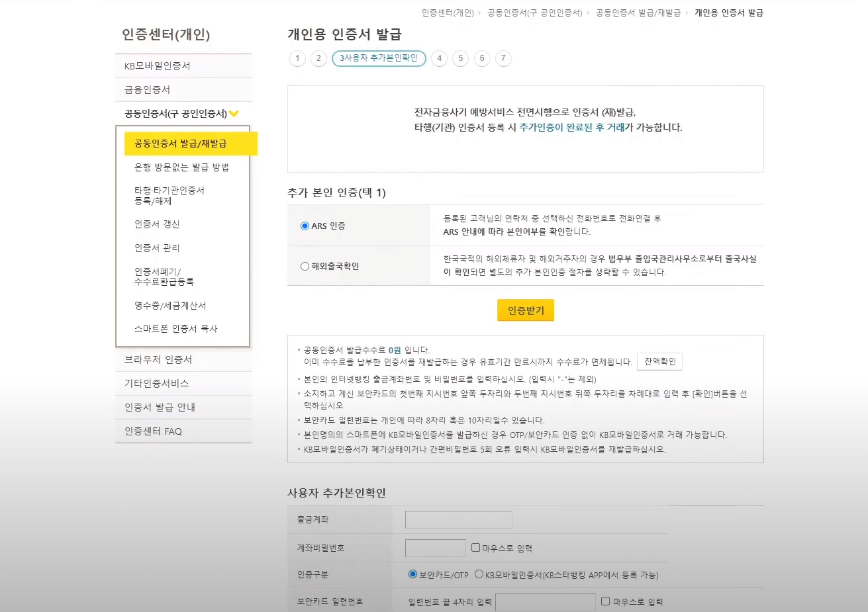
Task: Open 인증센터 FAQ sidebar menu
Action: click(183, 431)
